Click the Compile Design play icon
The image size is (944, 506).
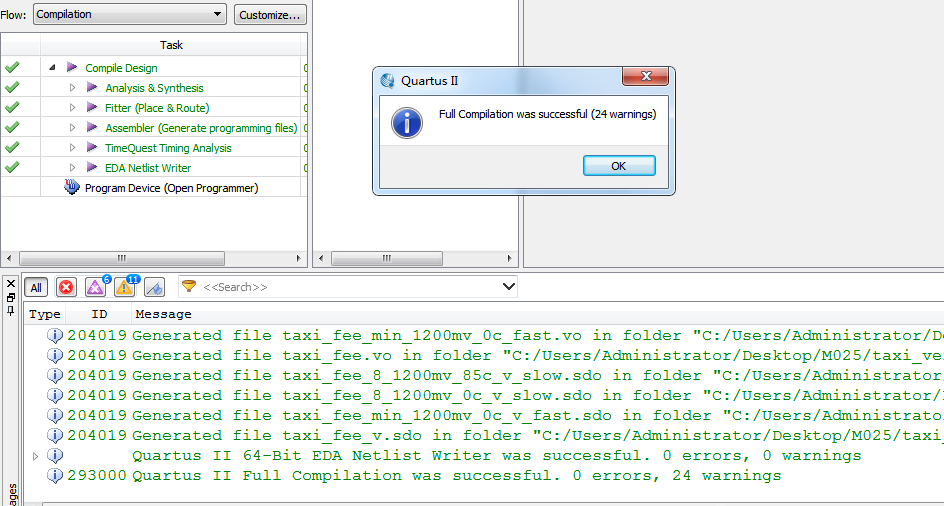coord(72,67)
